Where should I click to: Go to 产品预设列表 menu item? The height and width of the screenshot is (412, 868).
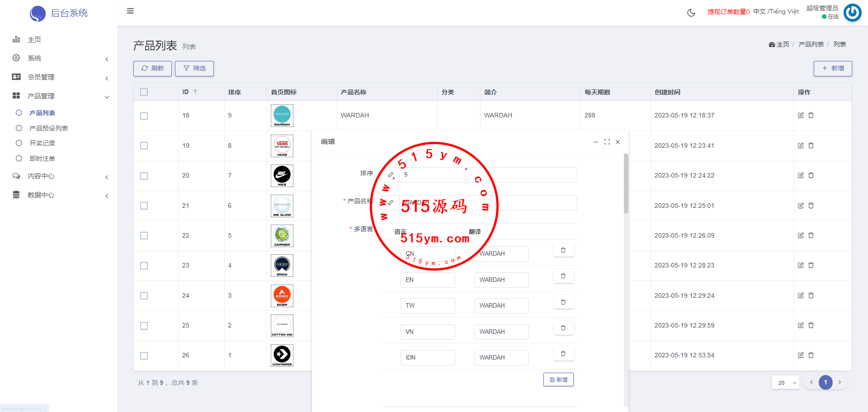coord(49,128)
